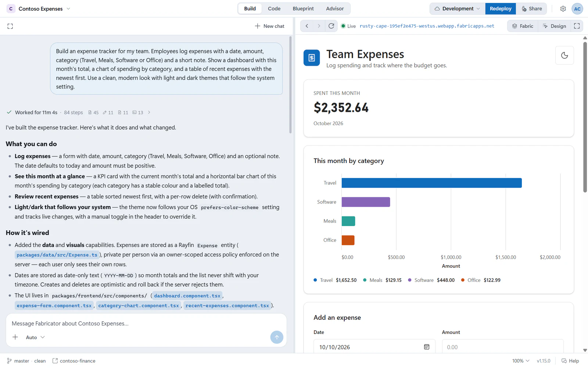Click the Share button

click(x=531, y=9)
